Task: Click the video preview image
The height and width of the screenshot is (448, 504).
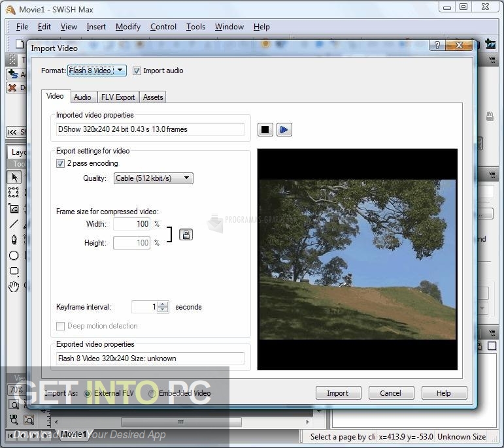Action: coord(358,259)
